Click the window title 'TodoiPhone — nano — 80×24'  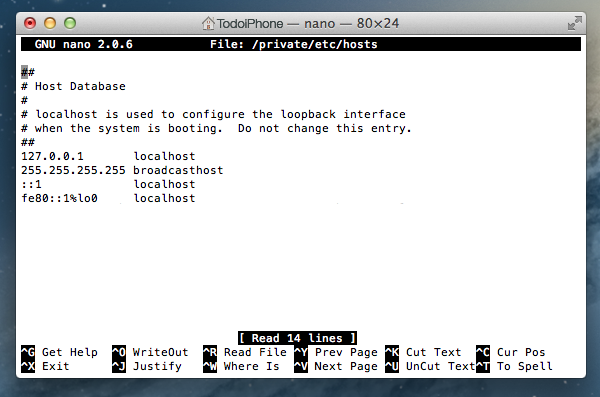point(308,24)
